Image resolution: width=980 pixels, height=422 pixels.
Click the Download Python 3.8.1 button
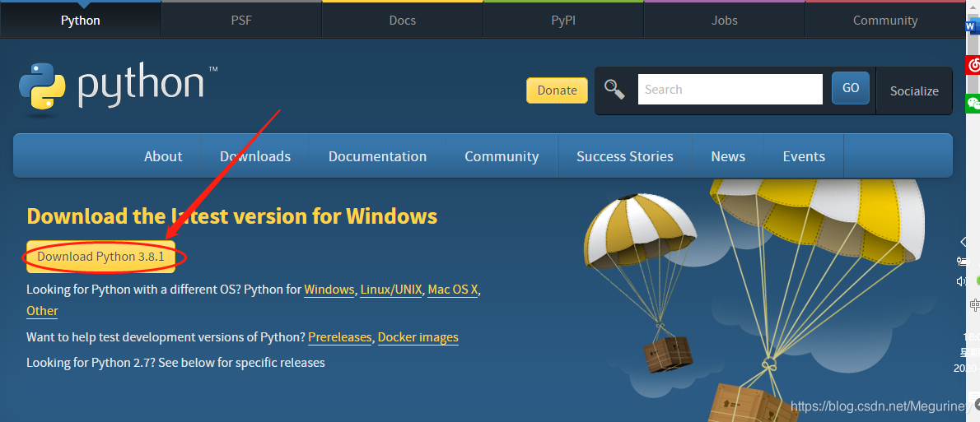click(x=100, y=257)
